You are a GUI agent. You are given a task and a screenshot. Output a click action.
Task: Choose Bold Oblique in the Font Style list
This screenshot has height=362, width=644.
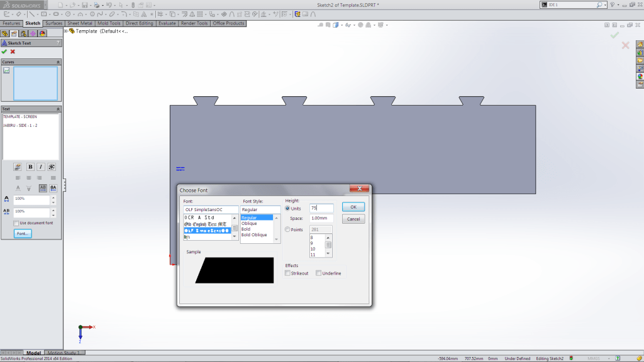(x=255, y=235)
